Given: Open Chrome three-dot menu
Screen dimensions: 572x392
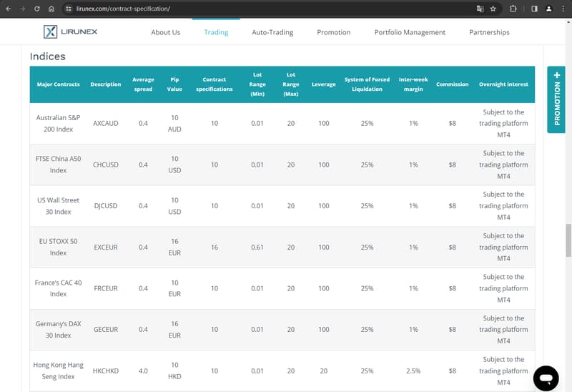Looking at the screenshot, I should tap(563, 9).
